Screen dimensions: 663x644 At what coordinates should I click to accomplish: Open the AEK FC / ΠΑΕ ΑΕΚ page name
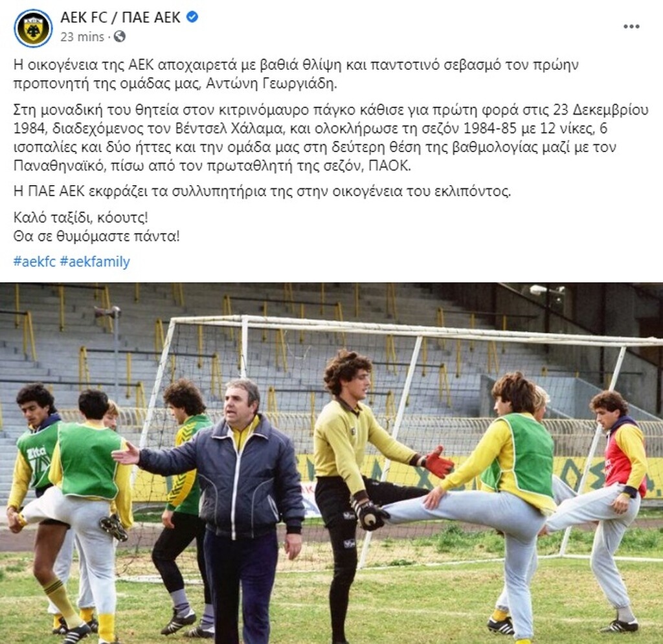point(120,17)
